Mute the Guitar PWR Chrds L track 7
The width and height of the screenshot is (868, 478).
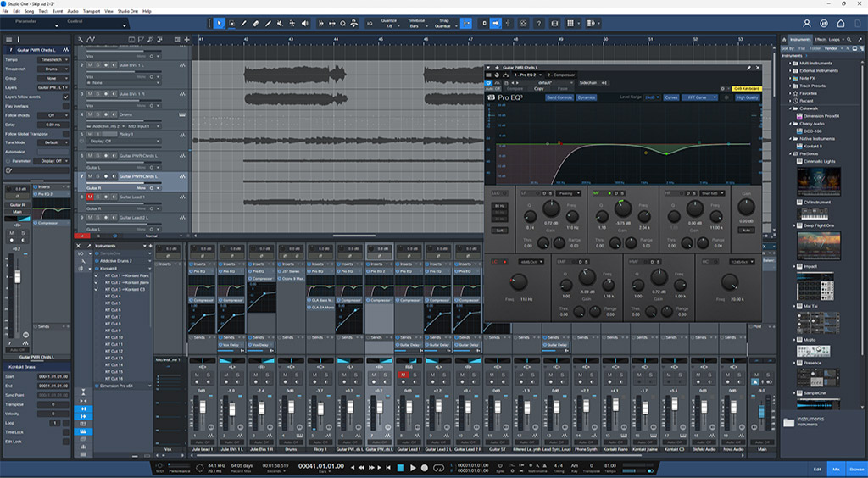pos(89,176)
